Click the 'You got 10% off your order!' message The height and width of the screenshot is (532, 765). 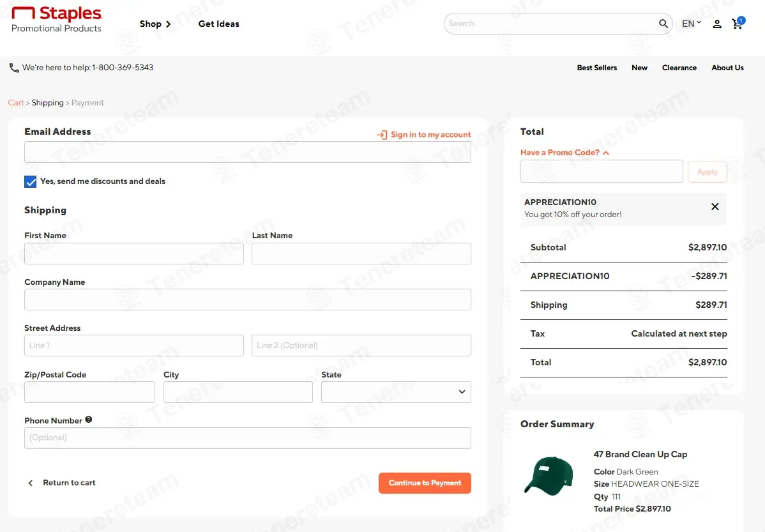pos(573,214)
